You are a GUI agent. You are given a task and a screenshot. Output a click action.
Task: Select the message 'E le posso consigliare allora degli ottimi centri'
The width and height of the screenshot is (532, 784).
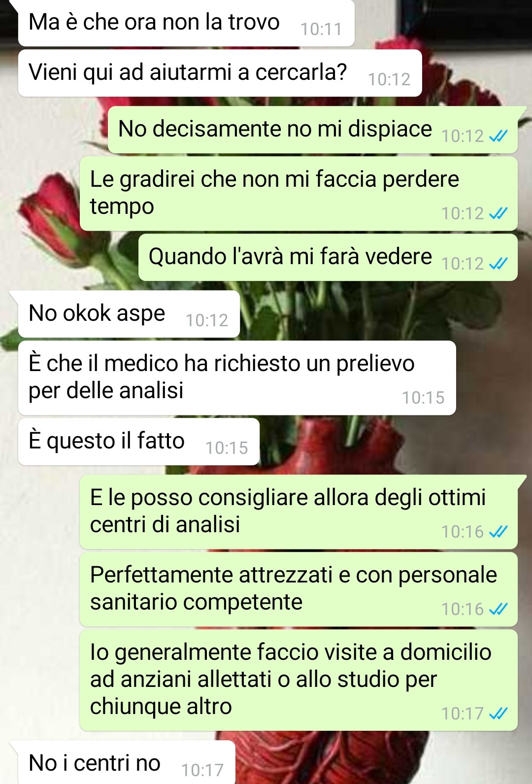pyautogui.click(x=299, y=512)
